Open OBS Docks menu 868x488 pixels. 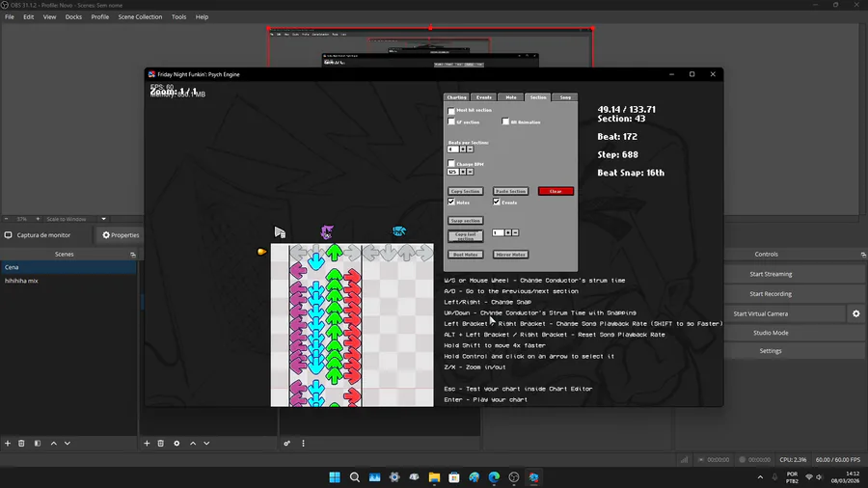pos(73,17)
